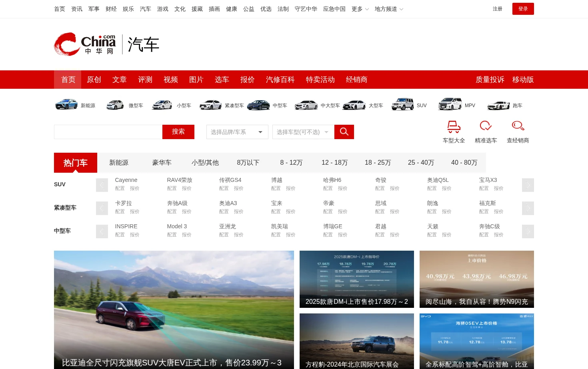The height and width of the screenshot is (369, 588).
Task: Open the 2025款唐DM-i price news thumbnail
Action: click(x=357, y=279)
